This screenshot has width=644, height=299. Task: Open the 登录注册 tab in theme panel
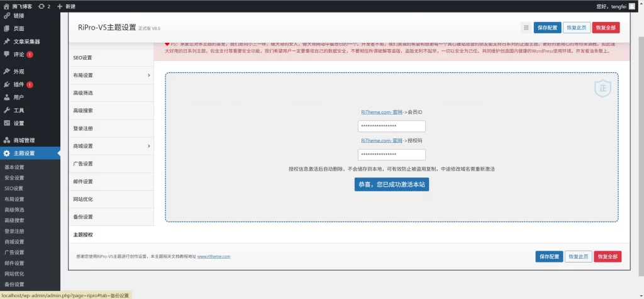pos(111,128)
